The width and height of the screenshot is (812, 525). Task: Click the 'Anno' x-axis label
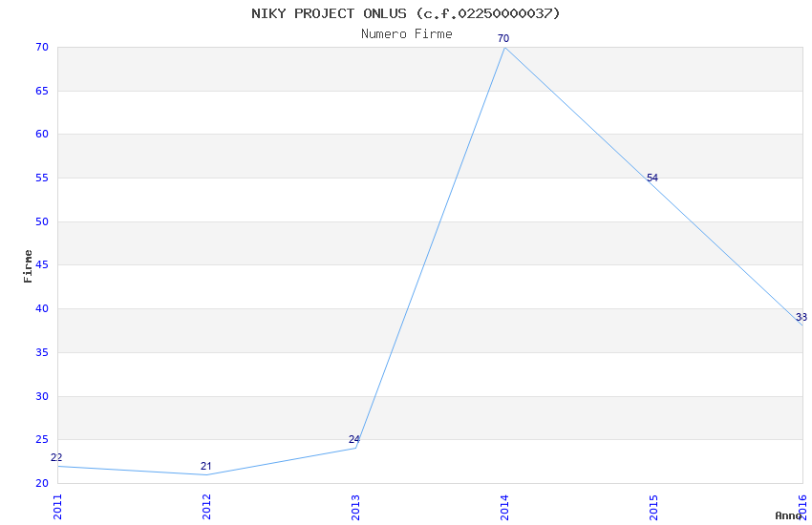click(x=788, y=515)
